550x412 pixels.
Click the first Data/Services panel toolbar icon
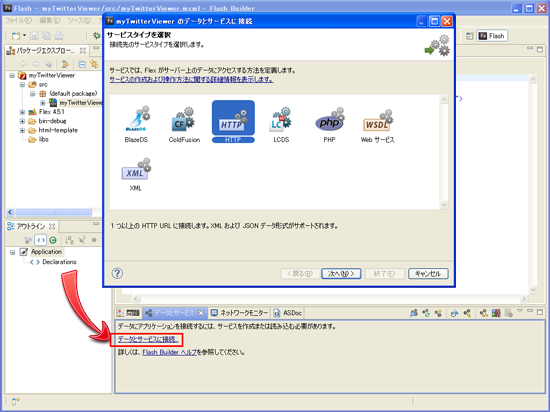coord(414,313)
